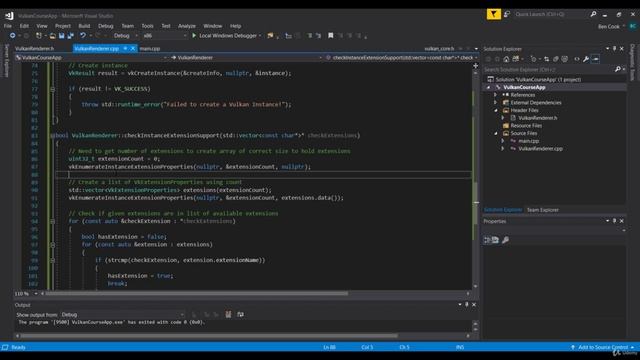
Task: Open the Debug menu
Action: pyautogui.click(x=105, y=26)
